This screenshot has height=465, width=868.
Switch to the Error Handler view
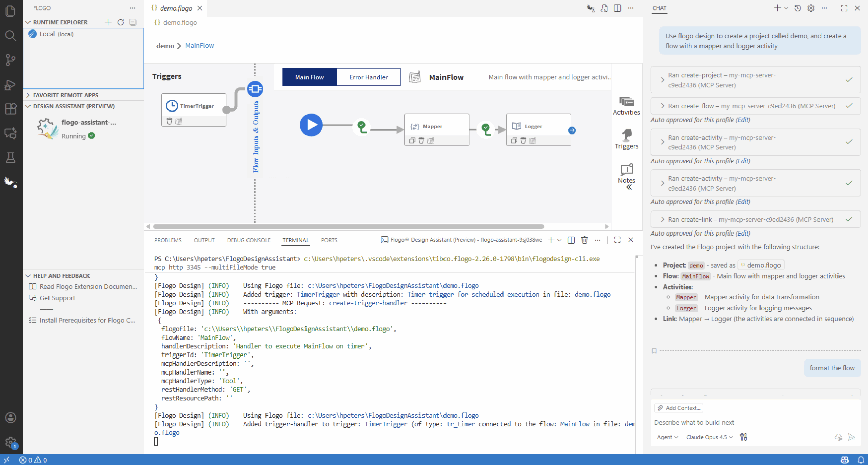368,77
